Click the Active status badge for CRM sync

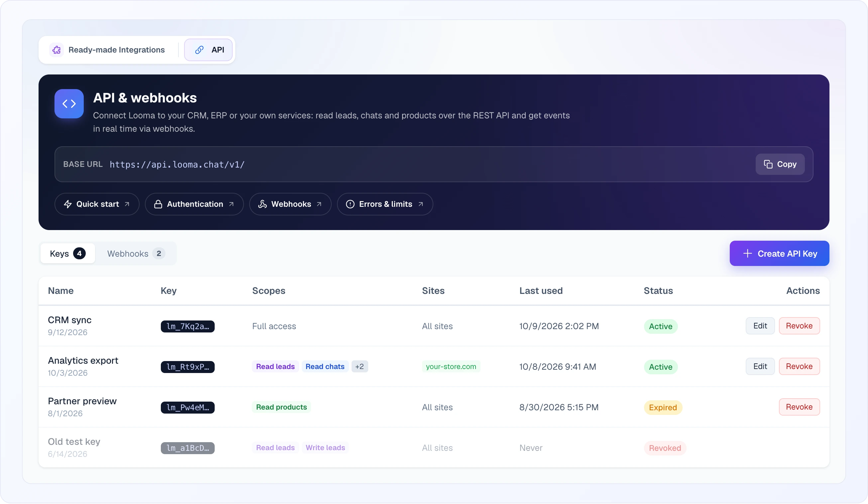point(660,327)
